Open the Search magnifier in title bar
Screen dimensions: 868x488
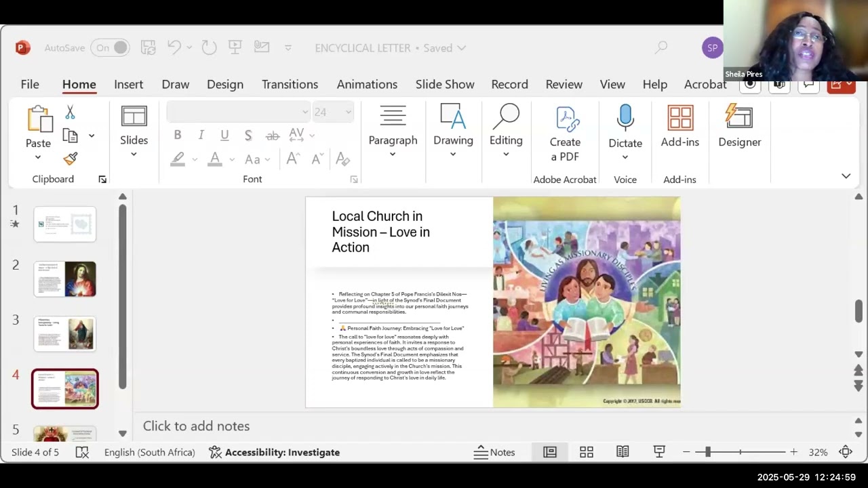pyautogui.click(x=661, y=47)
